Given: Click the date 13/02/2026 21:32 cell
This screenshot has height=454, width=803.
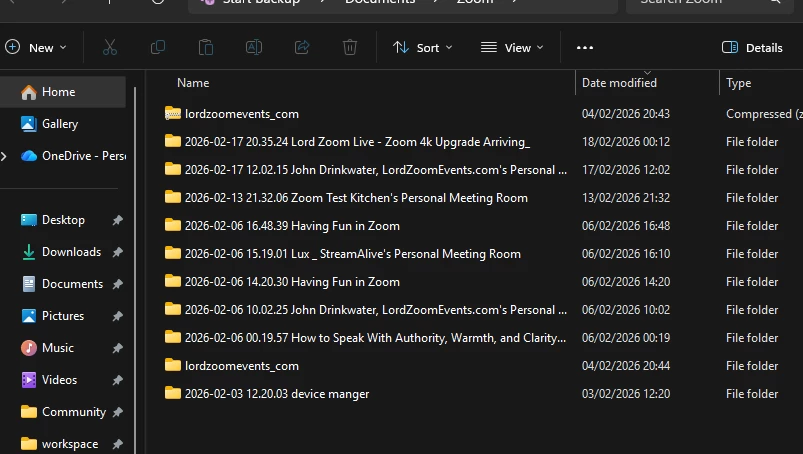Looking at the screenshot, I should [x=626, y=198].
